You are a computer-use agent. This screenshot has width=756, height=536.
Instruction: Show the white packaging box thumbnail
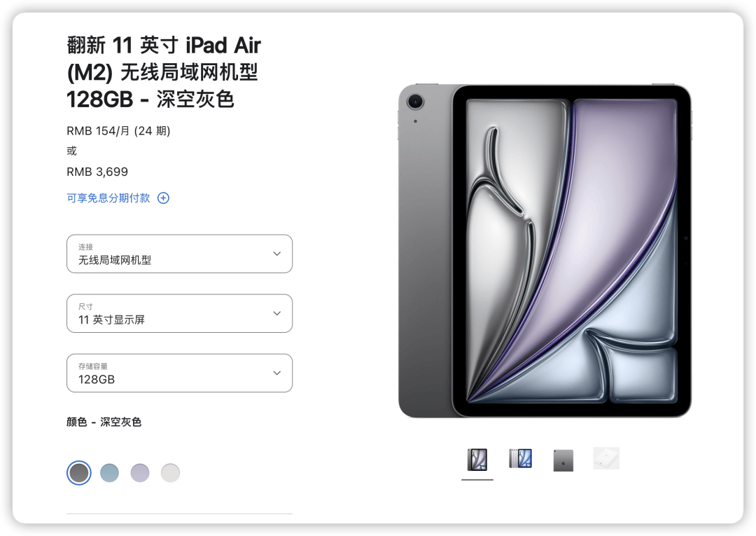pos(606,458)
